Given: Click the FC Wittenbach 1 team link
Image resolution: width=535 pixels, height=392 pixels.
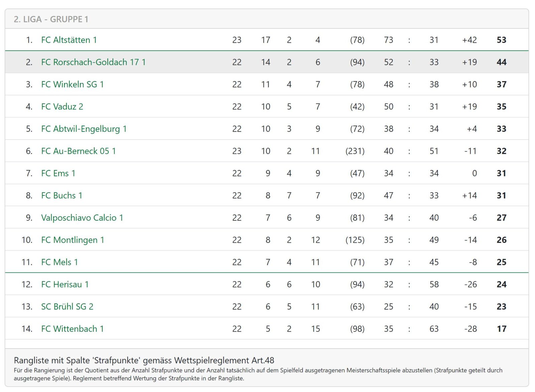Looking at the screenshot, I should (72, 329).
